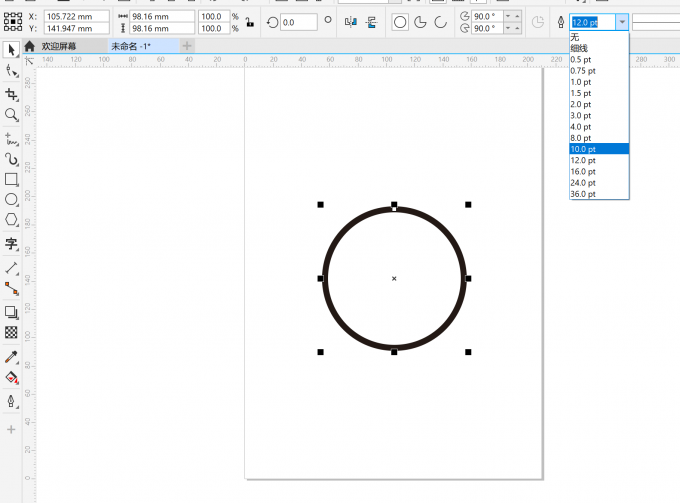Choose 0.5 pt outline width
The width and height of the screenshot is (680, 503).
click(599, 59)
